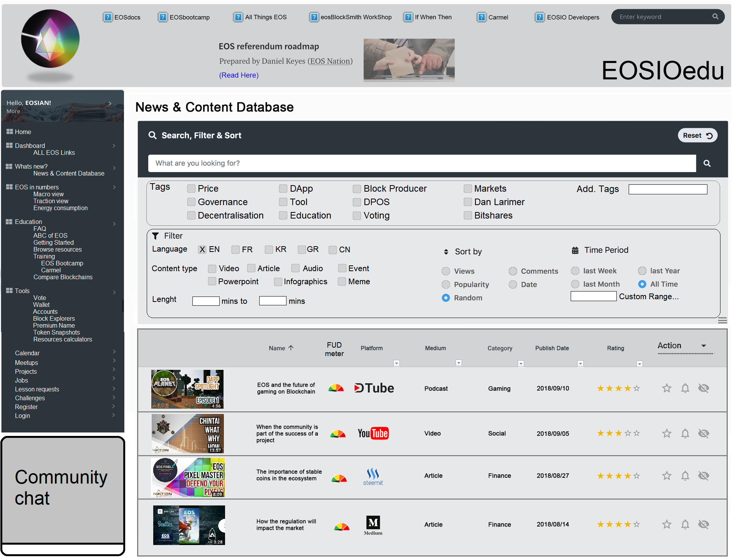This screenshot has width=732, height=560.
Task: Click the Carmel question mark icon
Action: [482, 17]
